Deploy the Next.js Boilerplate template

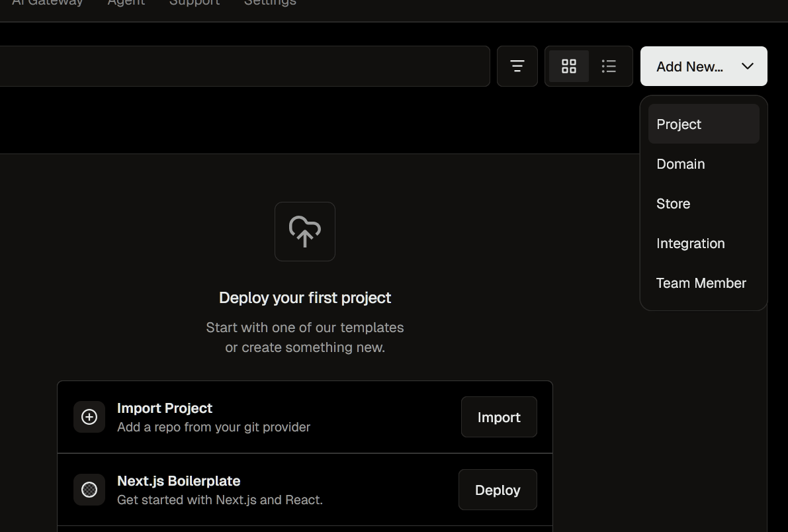(x=498, y=490)
